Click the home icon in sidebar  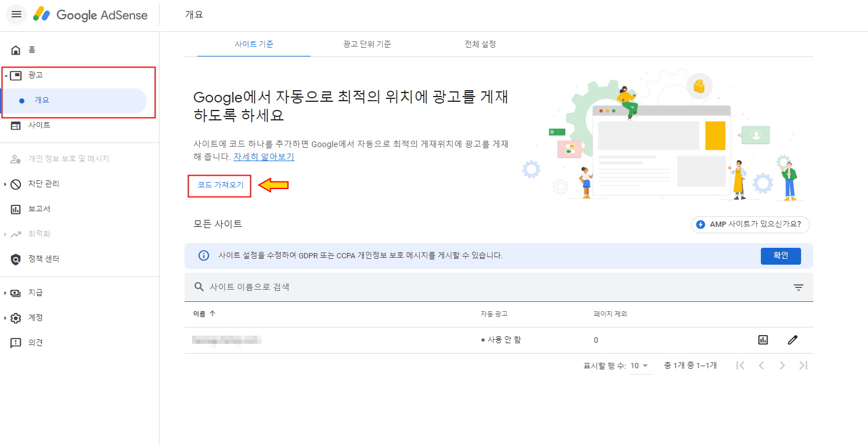(16, 51)
